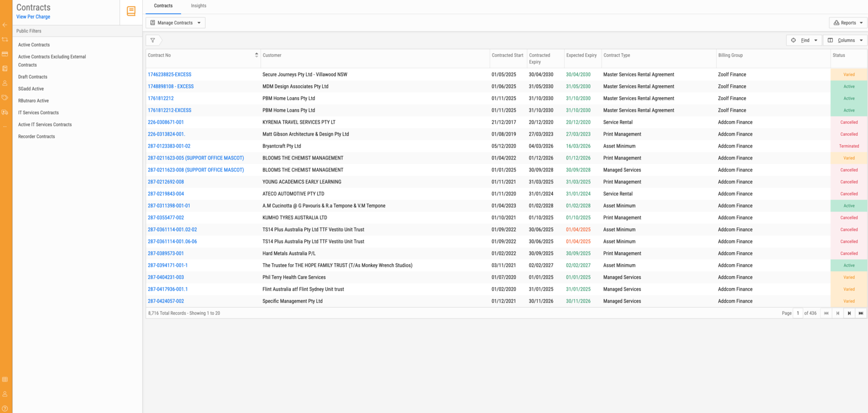Image resolution: width=868 pixels, height=413 pixels.
Task: Sort by the Contract No sort arrows
Action: (x=257, y=55)
